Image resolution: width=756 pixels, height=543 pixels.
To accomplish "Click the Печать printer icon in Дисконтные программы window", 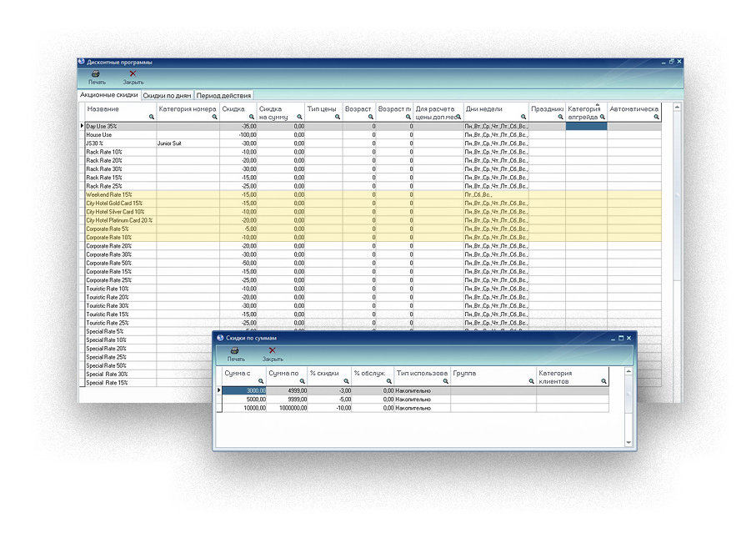I will pos(97,74).
